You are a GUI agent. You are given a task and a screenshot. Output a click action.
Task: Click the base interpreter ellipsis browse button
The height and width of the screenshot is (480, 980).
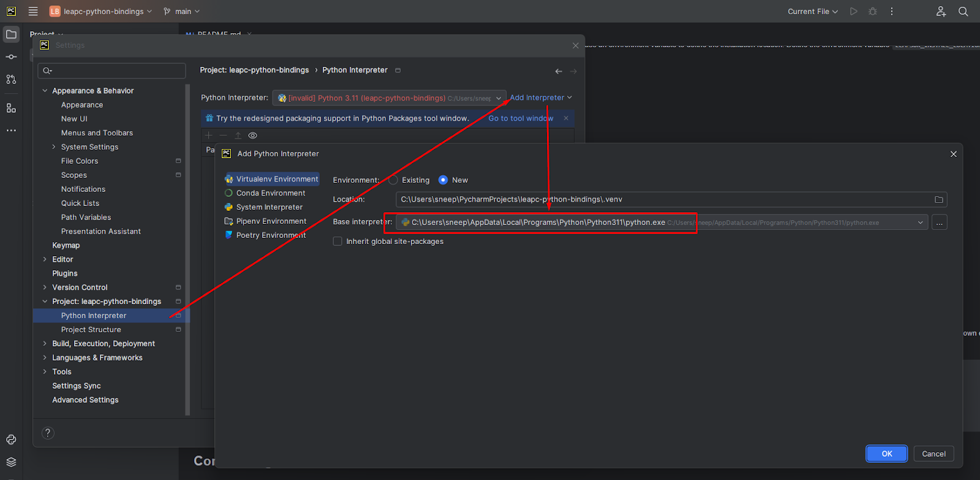(x=940, y=223)
